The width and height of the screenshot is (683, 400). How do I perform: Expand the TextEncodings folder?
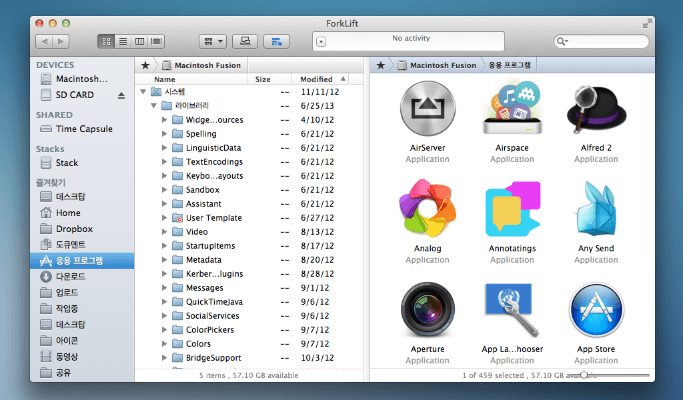tap(164, 162)
